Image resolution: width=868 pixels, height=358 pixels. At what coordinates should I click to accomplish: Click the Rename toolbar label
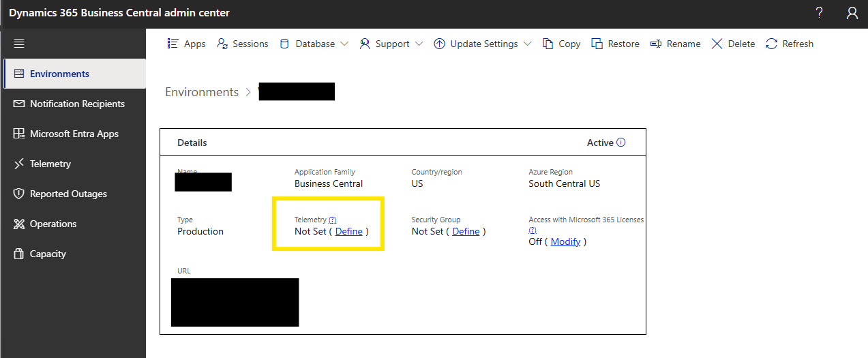[684, 44]
